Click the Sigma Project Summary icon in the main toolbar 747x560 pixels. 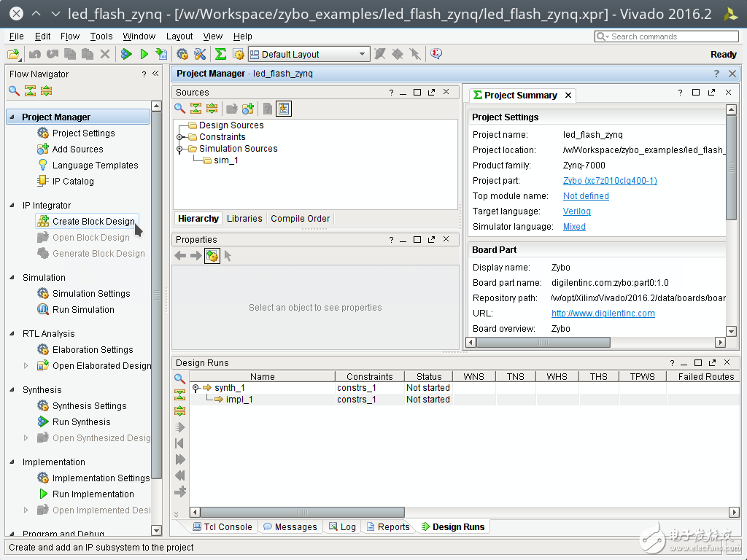point(220,54)
